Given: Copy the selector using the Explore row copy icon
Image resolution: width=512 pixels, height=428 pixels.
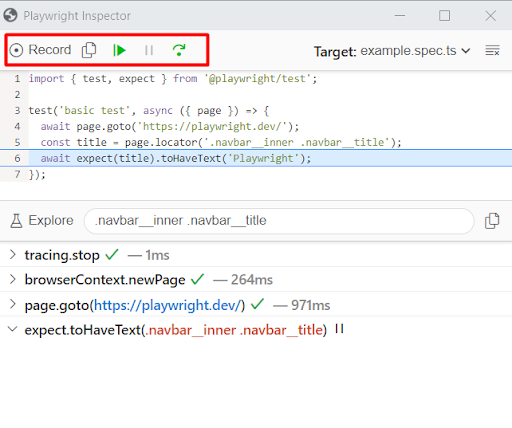Looking at the screenshot, I should click(x=492, y=221).
